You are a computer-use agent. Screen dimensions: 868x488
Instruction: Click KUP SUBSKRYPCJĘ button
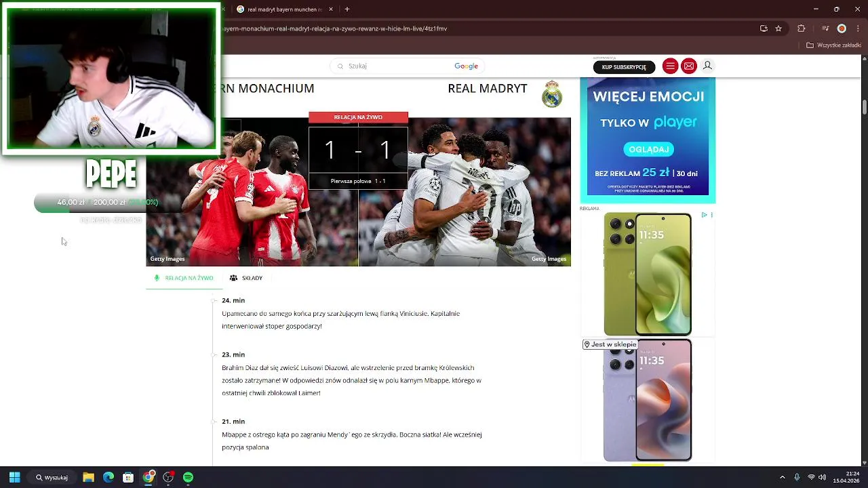click(624, 66)
